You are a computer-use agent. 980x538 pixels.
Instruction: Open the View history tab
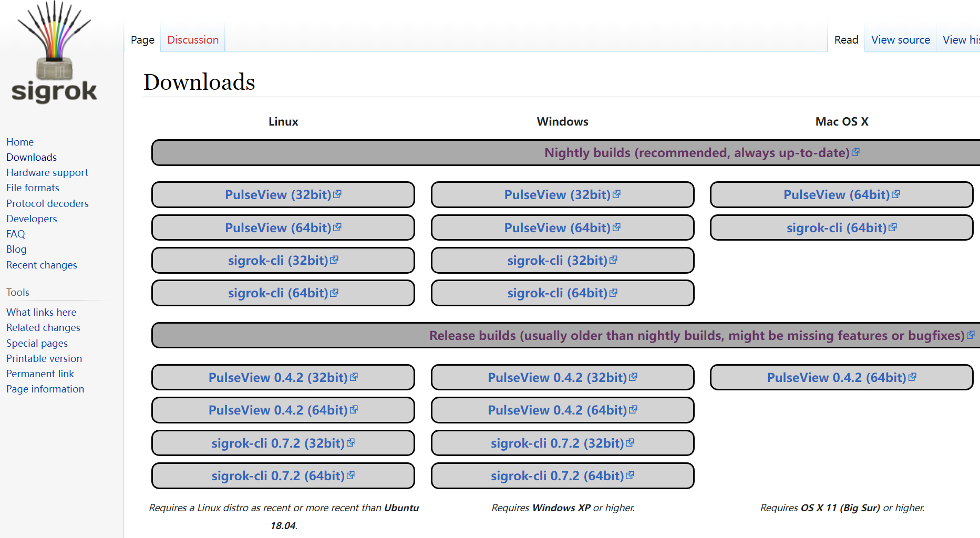(x=961, y=40)
